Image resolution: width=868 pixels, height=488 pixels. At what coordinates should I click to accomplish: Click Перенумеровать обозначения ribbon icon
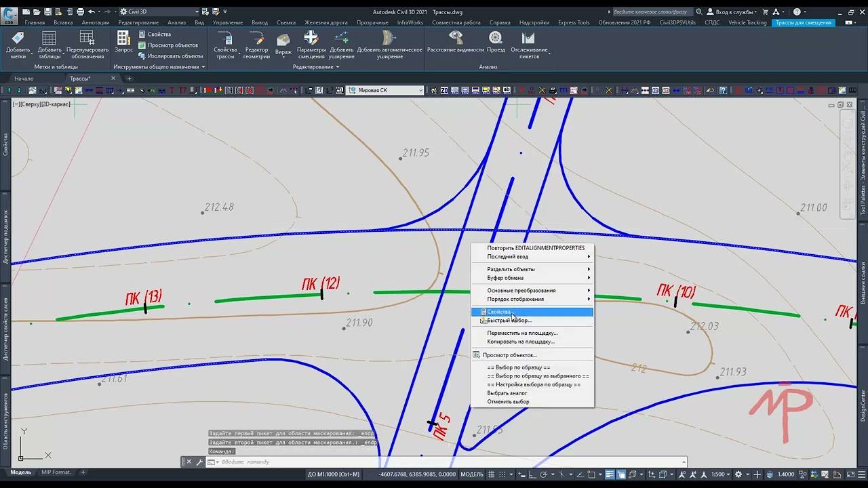(x=87, y=44)
